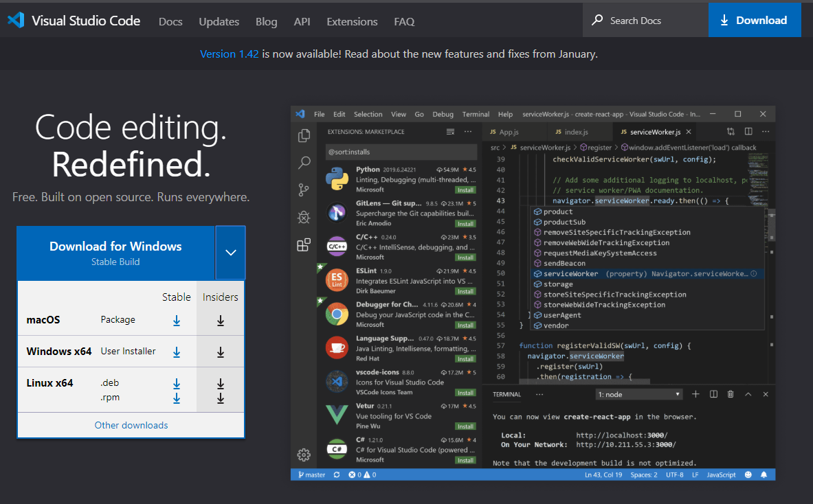Close the serviceWorker.js tab

(x=689, y=132)
